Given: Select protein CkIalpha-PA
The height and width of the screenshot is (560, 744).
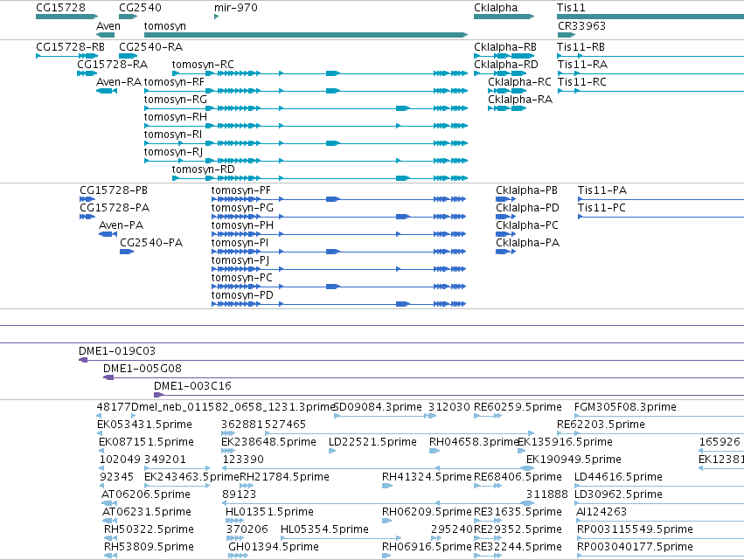Looking at the screenshot, I should (x=506, y=252).
